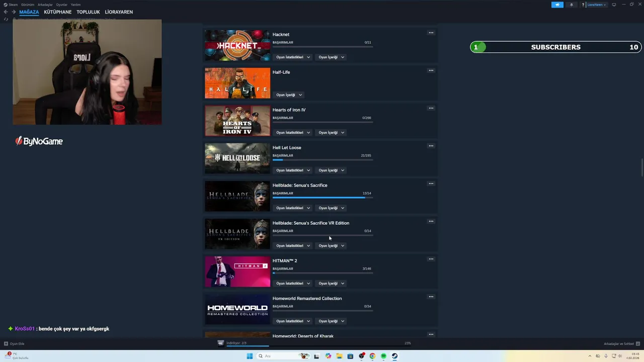
Task: Open the Hacknet game title link
Action: click(281, 35)
